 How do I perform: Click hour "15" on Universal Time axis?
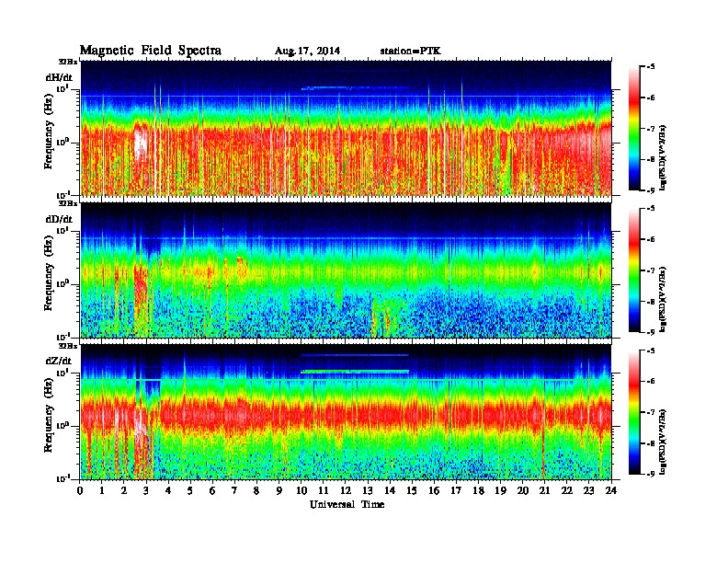[x=412, y=490]
